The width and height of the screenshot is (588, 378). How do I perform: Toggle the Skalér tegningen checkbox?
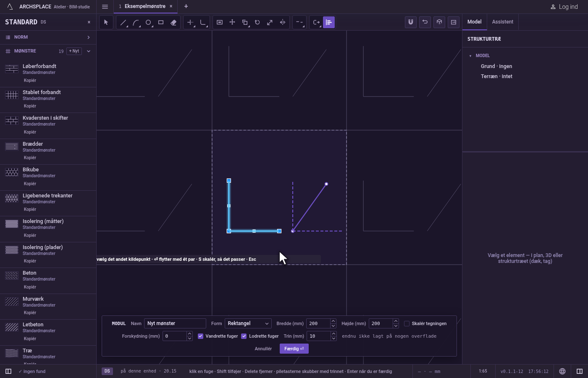point(407,323)
